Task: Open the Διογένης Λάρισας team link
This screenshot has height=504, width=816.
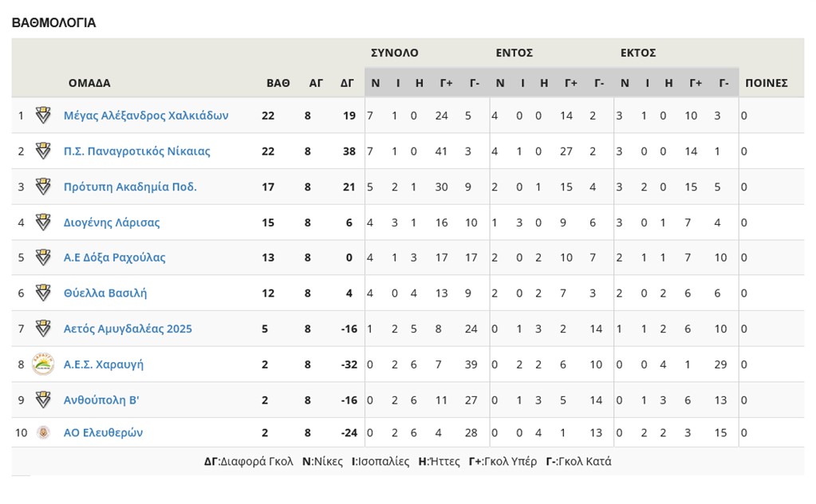Action: pyautogui.click(x=112, y=222)
